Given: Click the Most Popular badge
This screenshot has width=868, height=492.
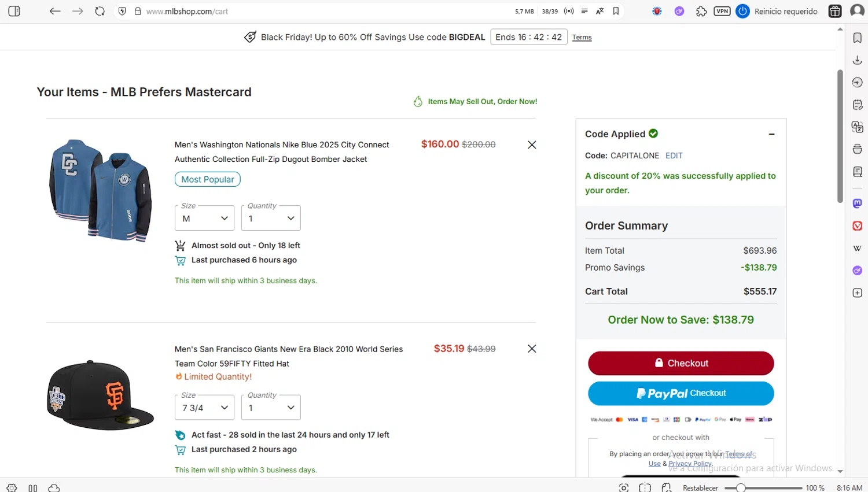Looking at the screenshot, I should (x=207, y=179).
